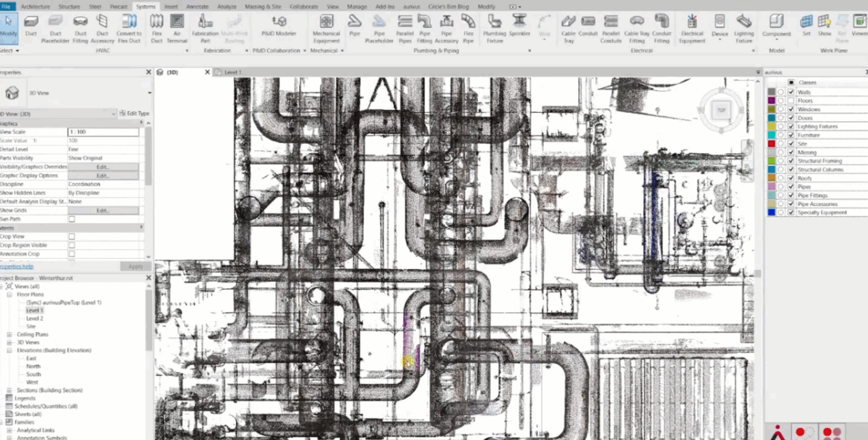Open the Level 1 view tab
The width and height of the screenshot is (868, 440).
[x=233, y=73]
